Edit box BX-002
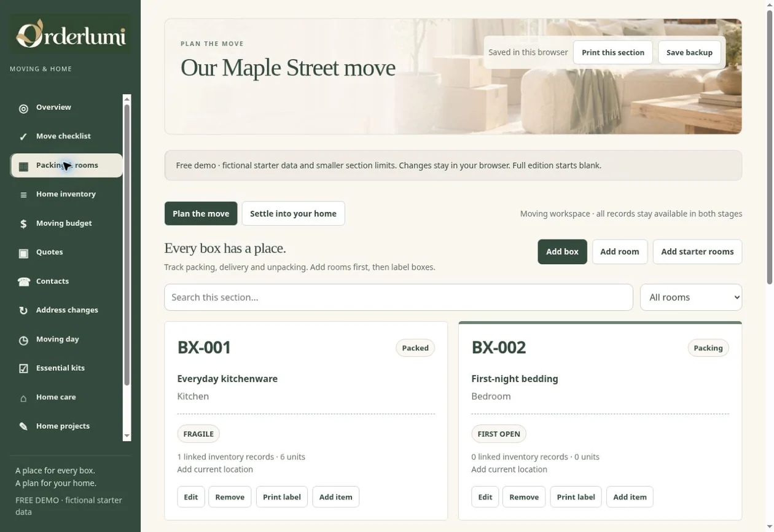 point(485,497)
